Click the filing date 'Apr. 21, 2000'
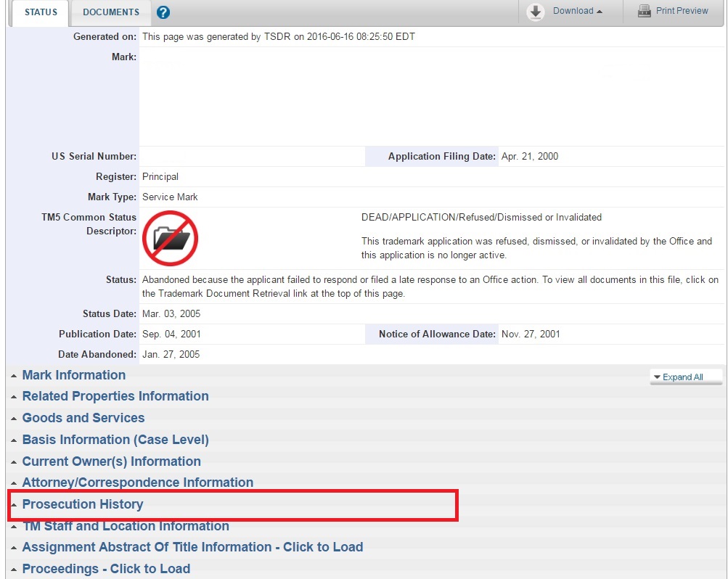This screenshot has height=579, width=728. coord(530,156)
